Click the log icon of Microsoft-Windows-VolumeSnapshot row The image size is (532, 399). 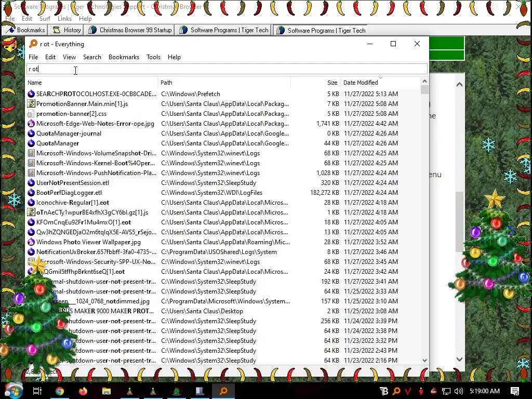(x=31, y=153)
